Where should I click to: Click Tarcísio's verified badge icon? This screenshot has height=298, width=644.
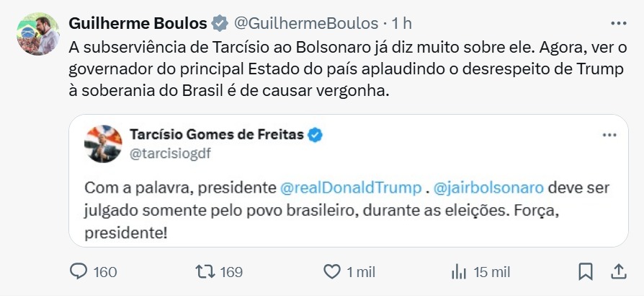pos(316,134)
